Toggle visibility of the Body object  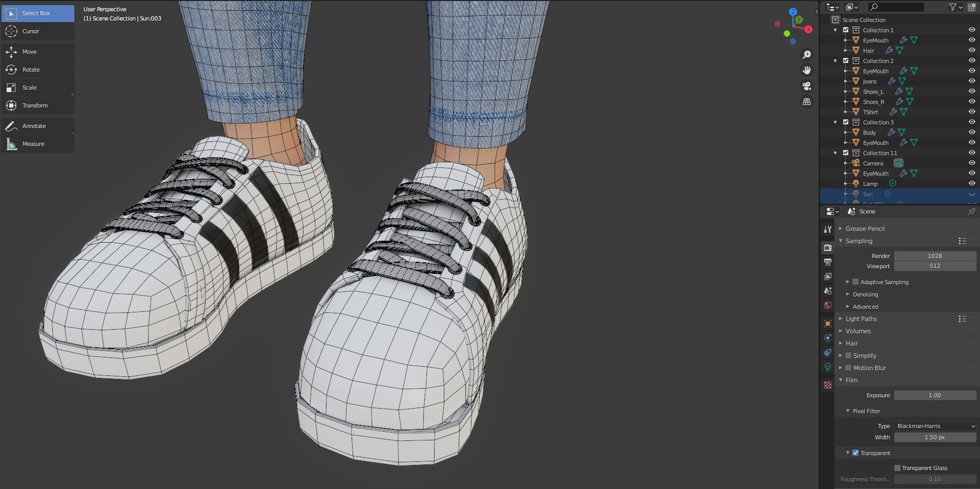click(x=971, y=132)
